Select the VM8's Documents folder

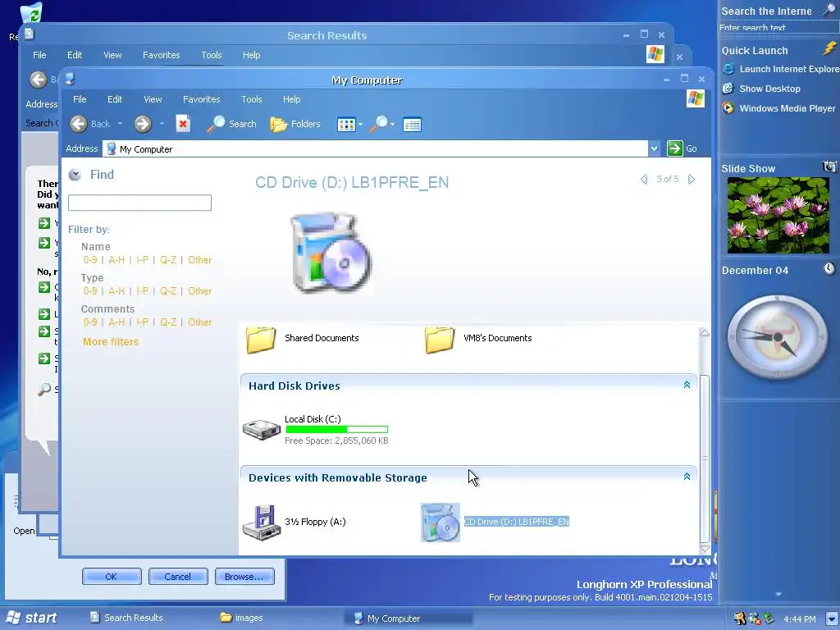click(478, 339)
